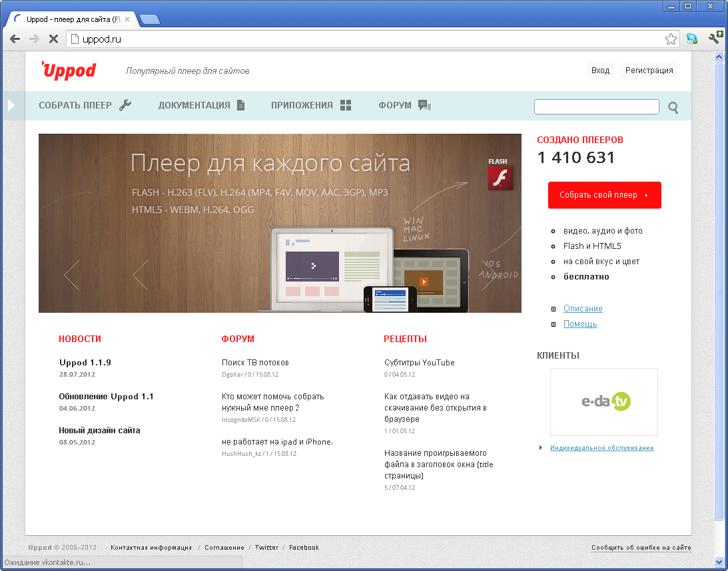Click the browser scrollbar up arrow
728x571 pixels.
click(x=719, y=57)
